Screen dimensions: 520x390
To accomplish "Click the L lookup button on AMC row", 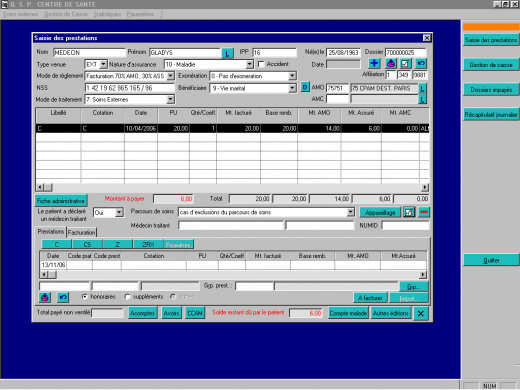I will (x=422, y=99).
